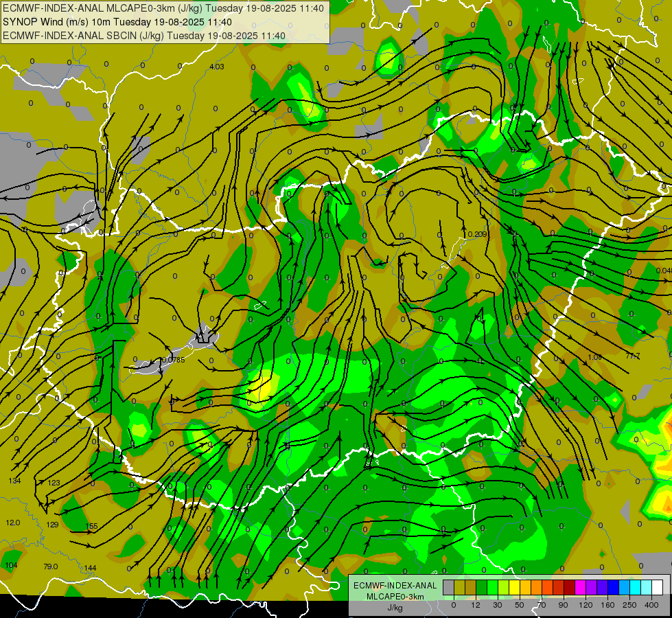Screen dimensions: 672x618
Task: Click the SBCIN title line
Action: click(x=144, y=36)
